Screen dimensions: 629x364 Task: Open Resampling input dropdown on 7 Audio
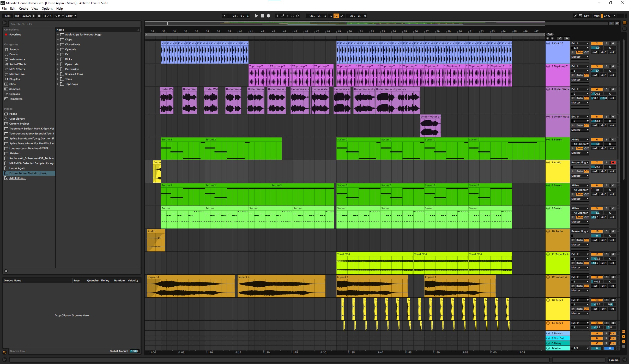tap(580, 163)
